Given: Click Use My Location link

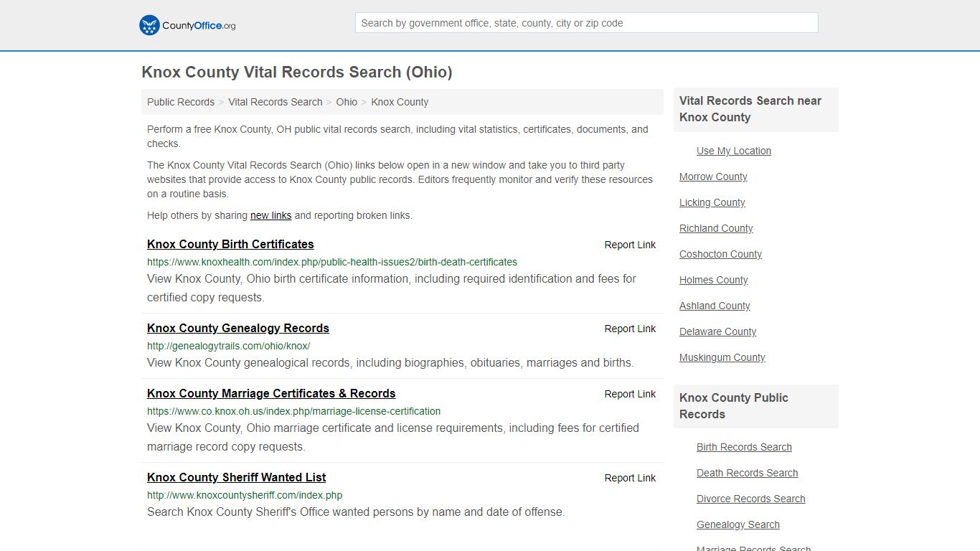Looking at the screenshot, I should tap(734, 151).
